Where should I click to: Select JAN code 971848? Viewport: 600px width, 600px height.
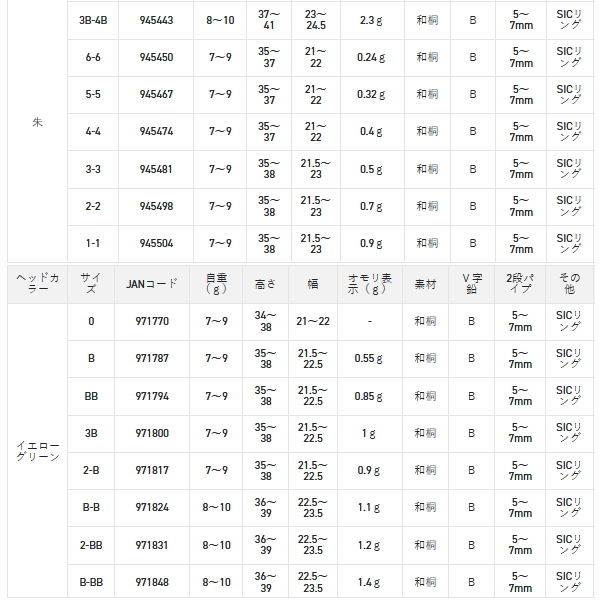click(x=154, y=581)
